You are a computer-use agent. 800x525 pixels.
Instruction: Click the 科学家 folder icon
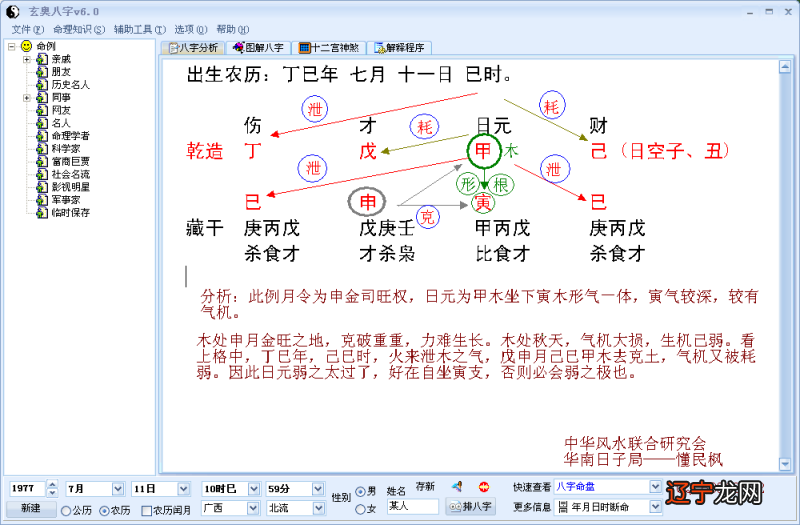click(42, 148)
